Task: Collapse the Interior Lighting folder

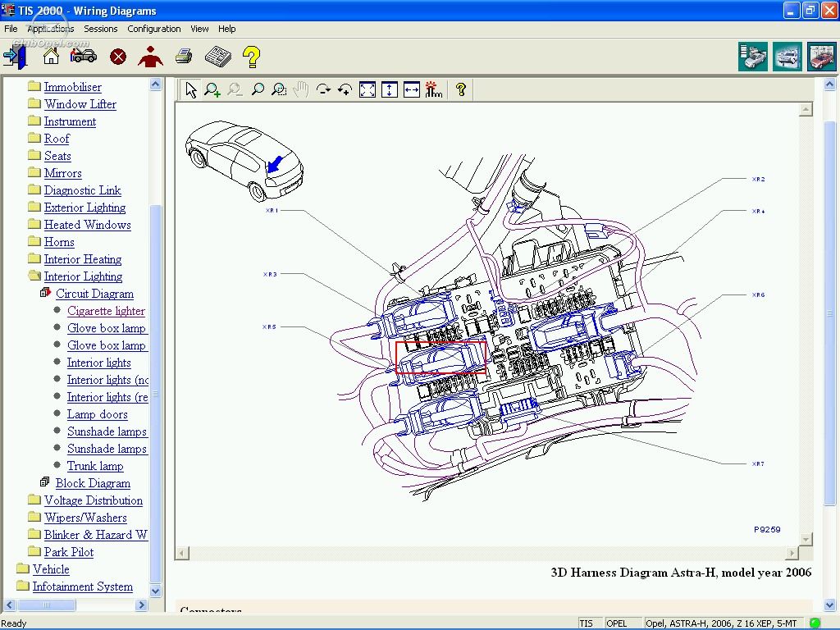Action: [x=34, y=276]
